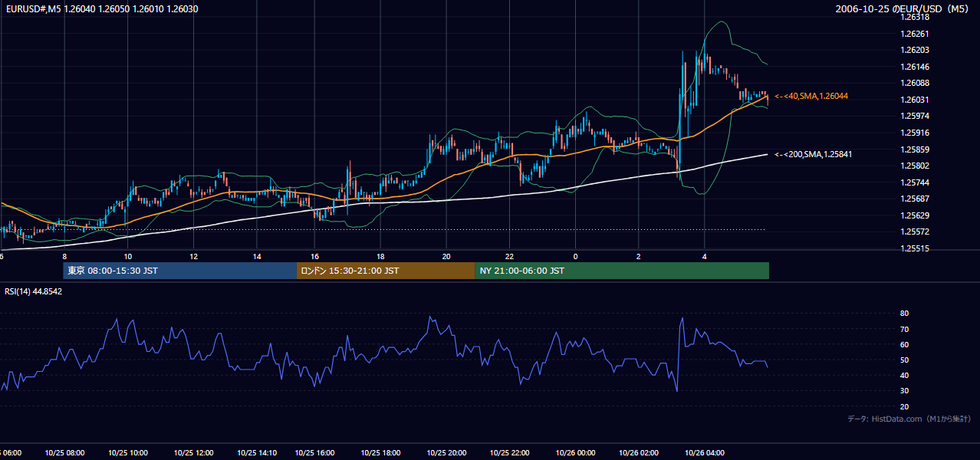The width and height of the screenshot is (980, 460).
Task: Click hour label 16 under price chart
Action: 314,256
